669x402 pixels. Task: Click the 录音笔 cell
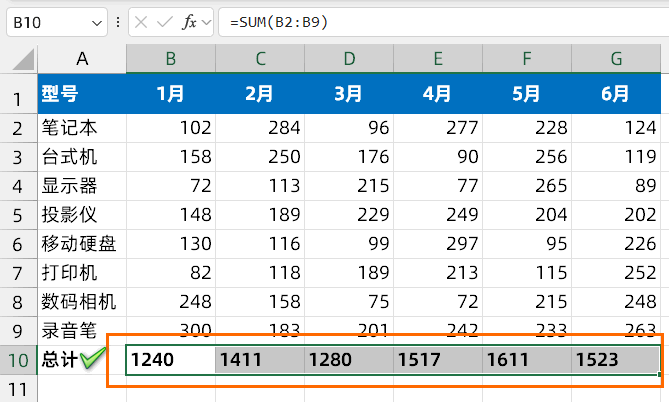pyautogui.click(x=82, y=331)
